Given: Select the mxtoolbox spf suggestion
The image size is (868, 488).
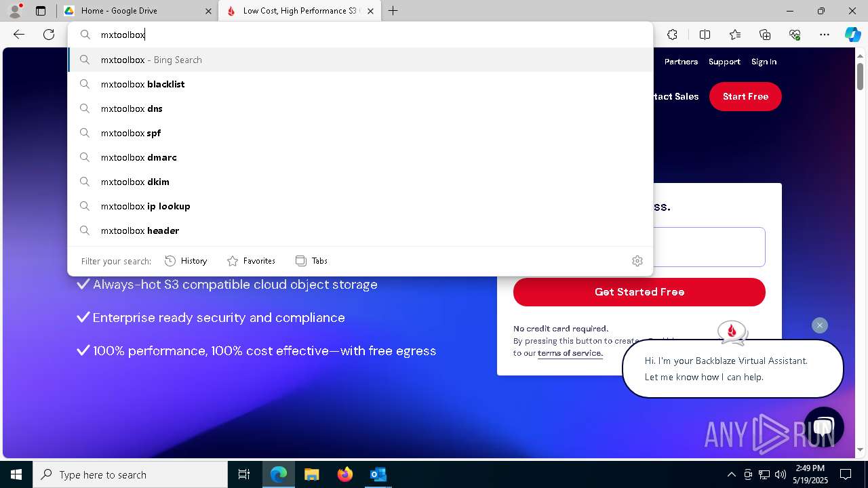Looking at the screenshot, I should (360, 133).
